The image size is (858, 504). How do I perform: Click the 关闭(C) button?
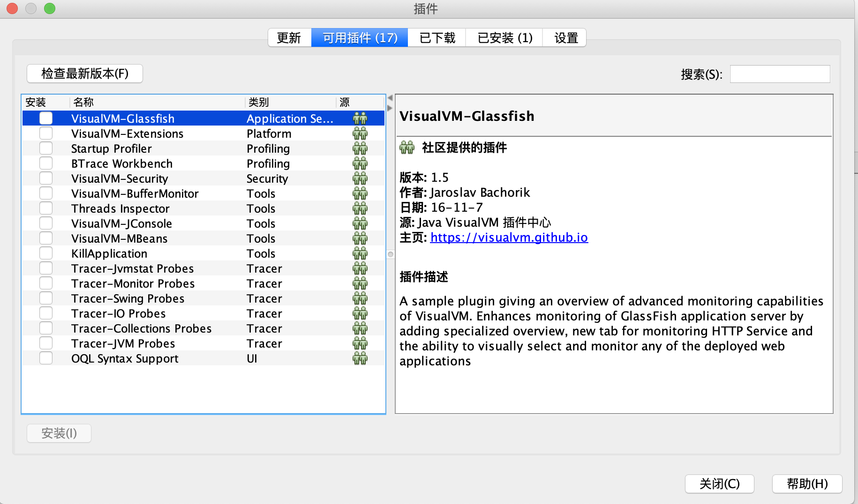pos(720,484)
